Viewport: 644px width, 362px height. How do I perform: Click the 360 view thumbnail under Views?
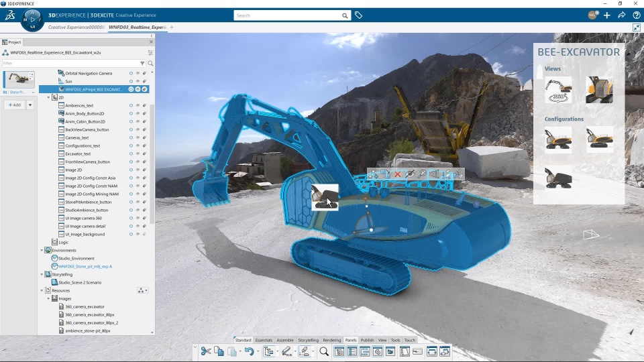click(x=559, y=90)
